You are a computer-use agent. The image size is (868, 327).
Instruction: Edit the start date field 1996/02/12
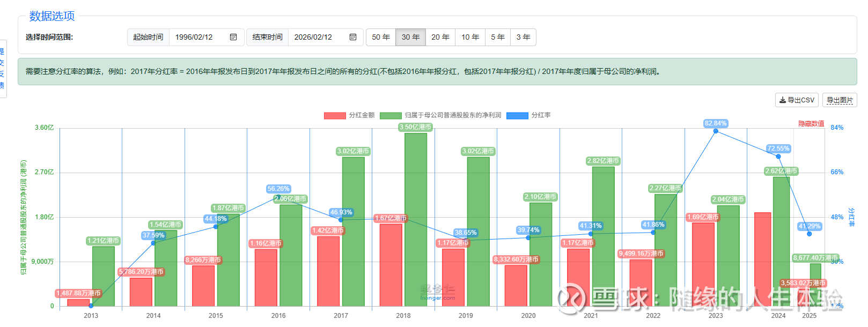(x=207, y=37)
